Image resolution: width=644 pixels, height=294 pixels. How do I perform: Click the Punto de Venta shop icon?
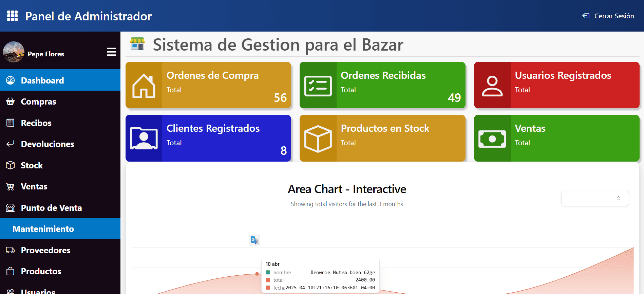tap(11, 208)
